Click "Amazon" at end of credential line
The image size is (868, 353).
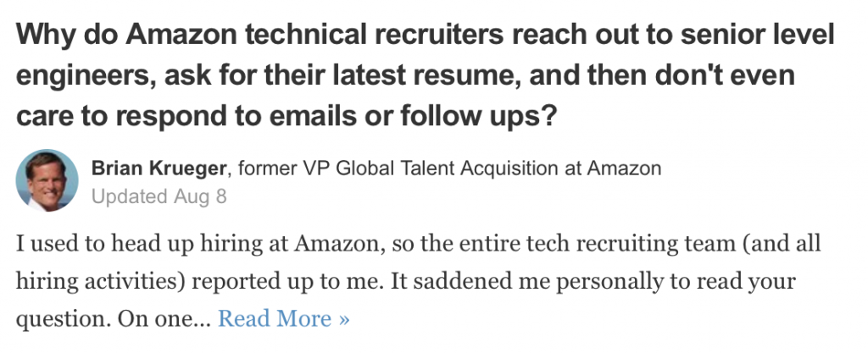[x=624, y=168]
